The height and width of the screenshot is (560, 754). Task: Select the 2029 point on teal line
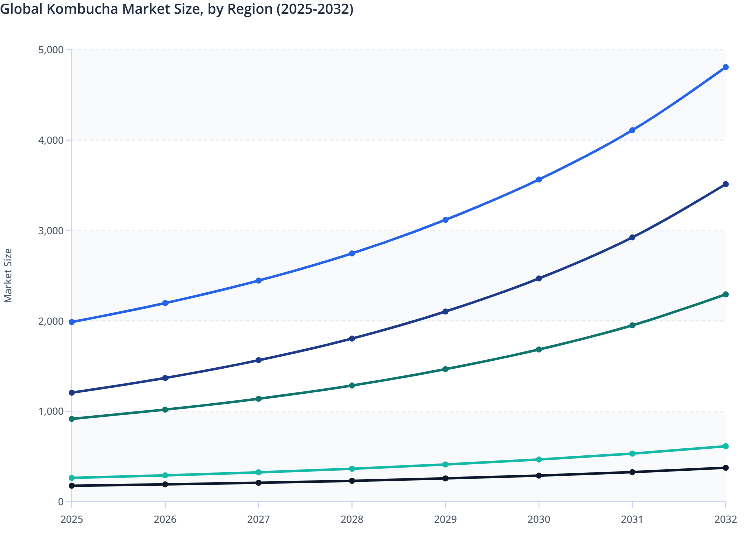(x=446, y=464)
